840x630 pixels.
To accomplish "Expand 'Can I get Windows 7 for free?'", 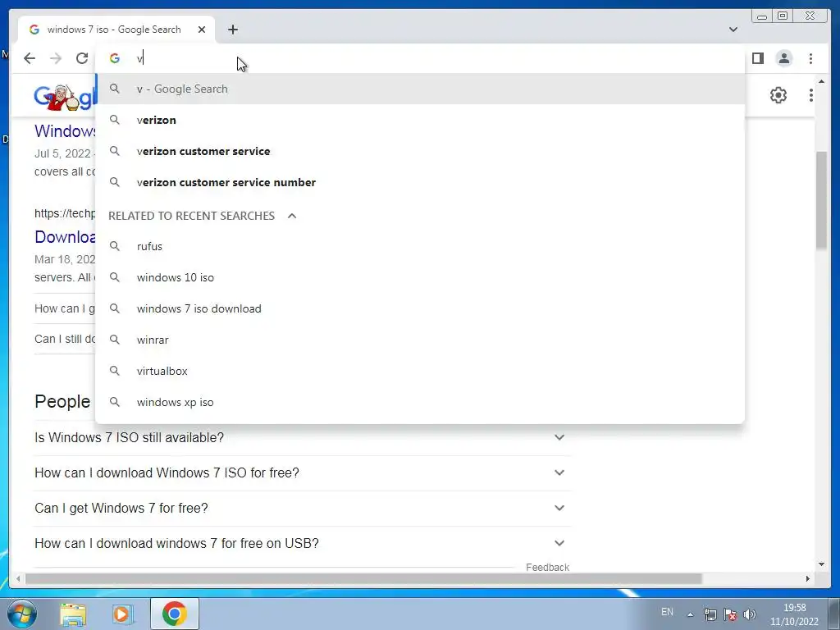I will point(303,509).
